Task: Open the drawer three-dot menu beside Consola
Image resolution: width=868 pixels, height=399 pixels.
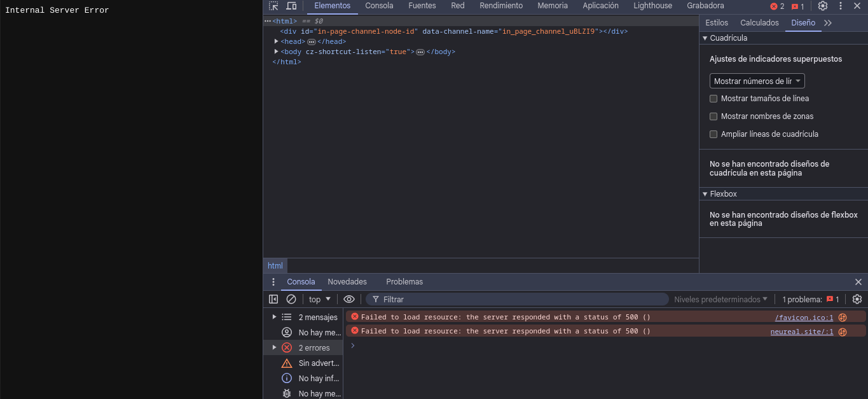Action: click(273, 282)
